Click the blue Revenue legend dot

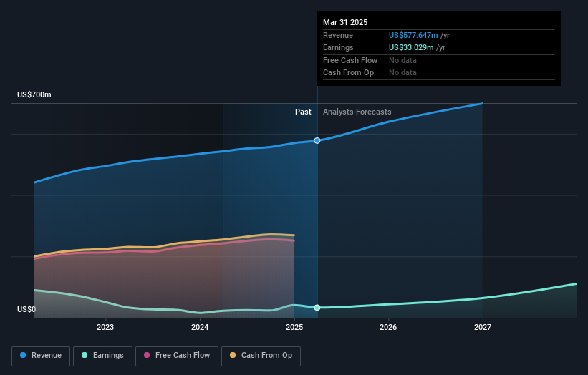23,355
